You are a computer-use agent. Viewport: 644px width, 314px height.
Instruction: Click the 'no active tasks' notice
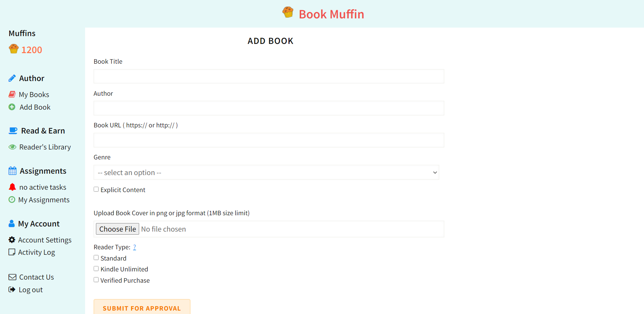coord(43,187)
